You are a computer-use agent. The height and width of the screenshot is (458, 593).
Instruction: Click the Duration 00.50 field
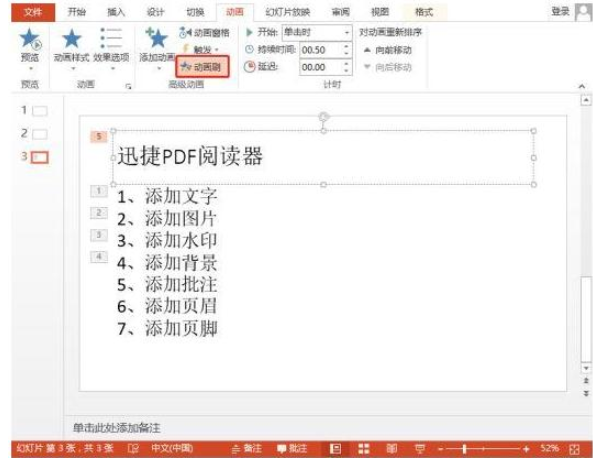321,50
